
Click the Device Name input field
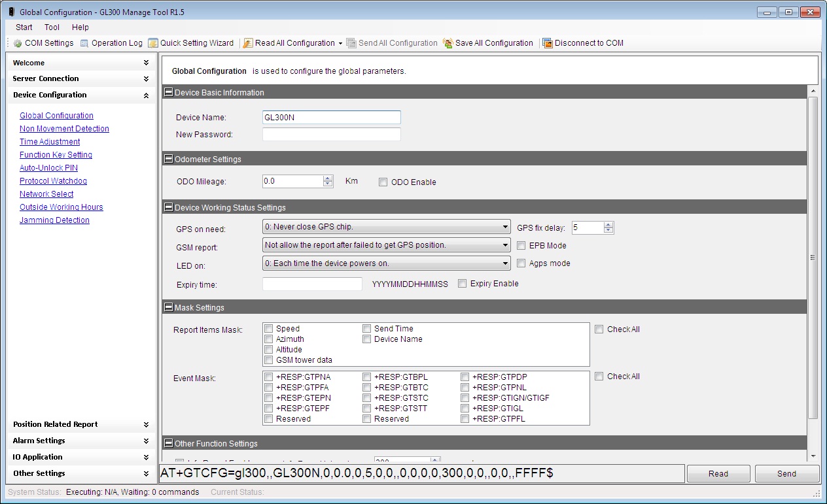pos(331,118)
